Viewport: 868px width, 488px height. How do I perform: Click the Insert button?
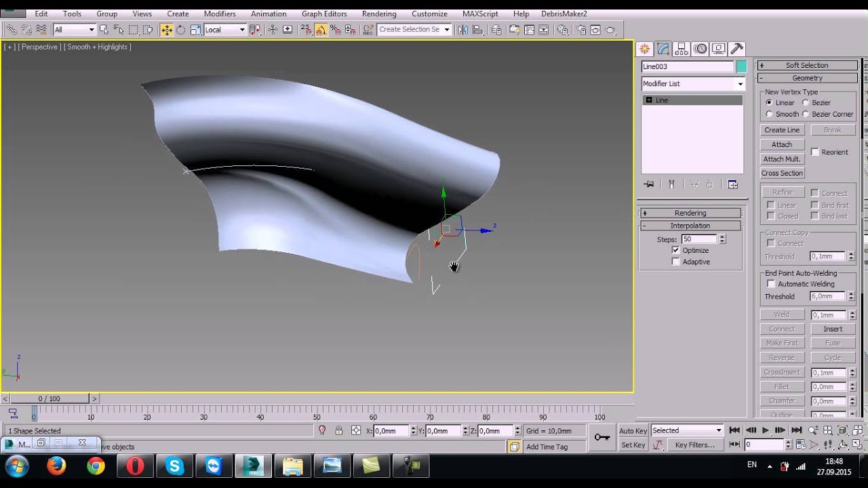click(x=833, y=329)
